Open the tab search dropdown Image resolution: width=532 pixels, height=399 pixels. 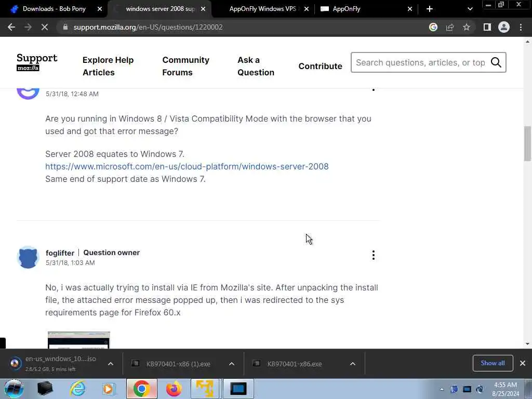coord(470,9)
